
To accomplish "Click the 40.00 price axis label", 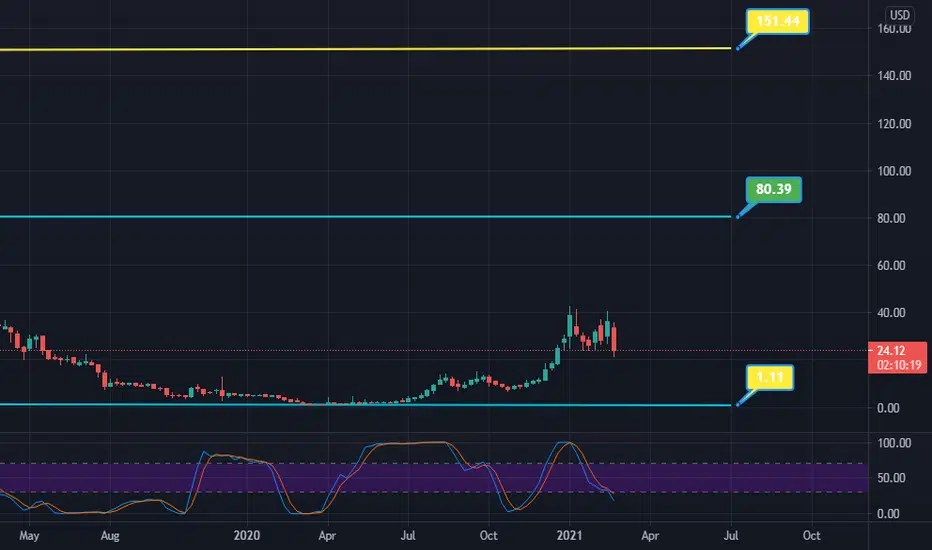I will tap(891, 313).
